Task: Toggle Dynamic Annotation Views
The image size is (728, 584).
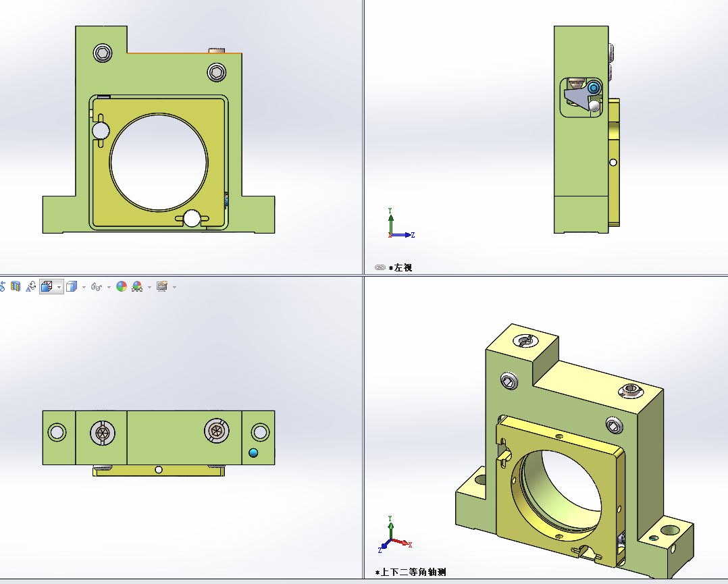Action: point(30,286)
